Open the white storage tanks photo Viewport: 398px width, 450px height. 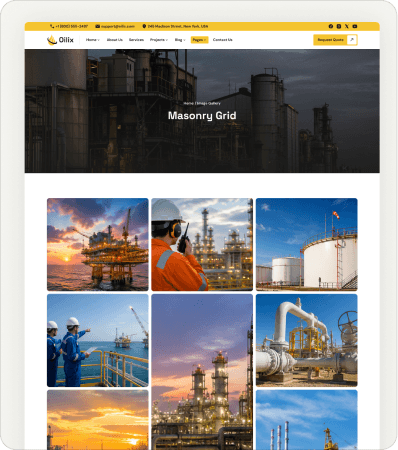[307, 244]
